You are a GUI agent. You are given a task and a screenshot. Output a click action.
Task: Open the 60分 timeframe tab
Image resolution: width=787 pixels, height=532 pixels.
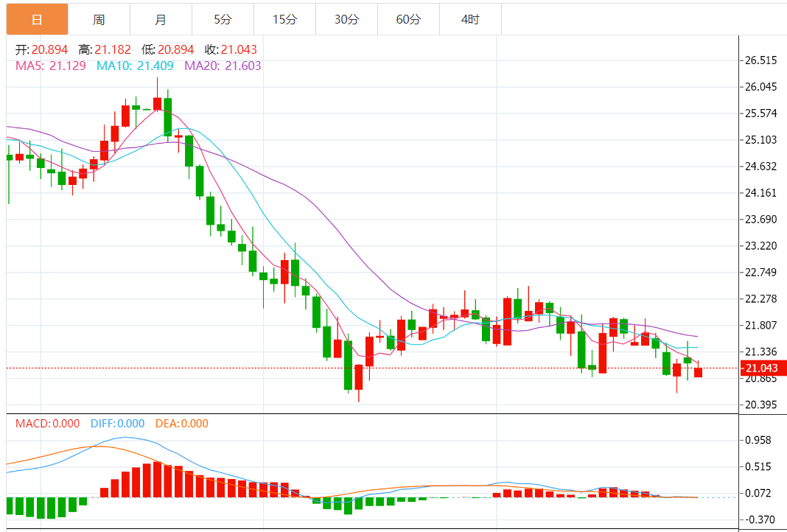tap(408, 20)
